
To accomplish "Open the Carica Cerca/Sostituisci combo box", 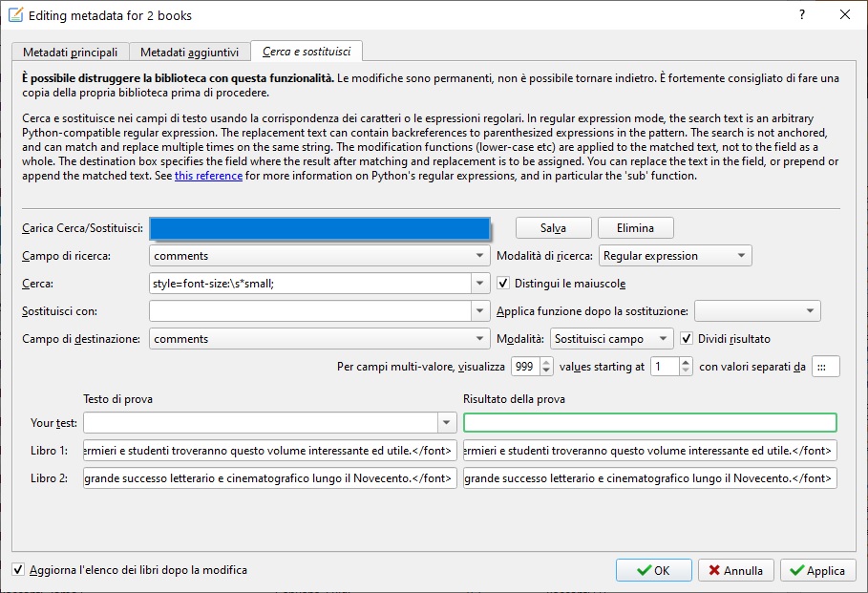I will 319,228.
